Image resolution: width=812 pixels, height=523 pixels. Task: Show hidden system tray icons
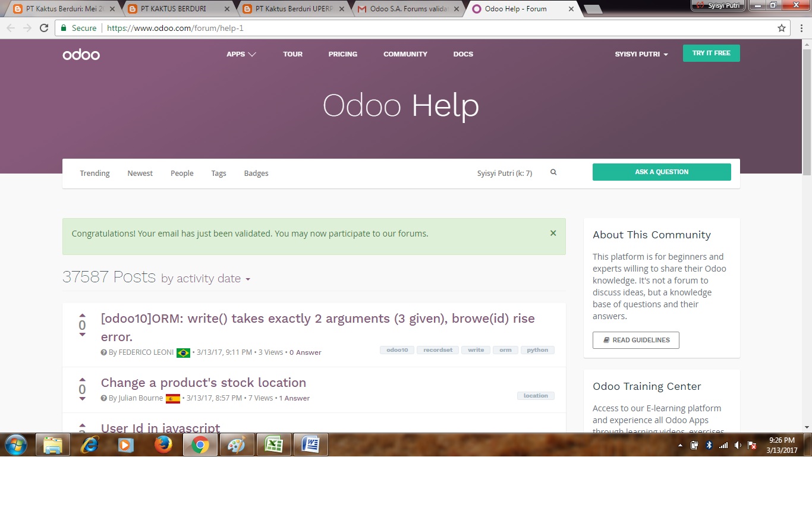(x=680, y=445)
